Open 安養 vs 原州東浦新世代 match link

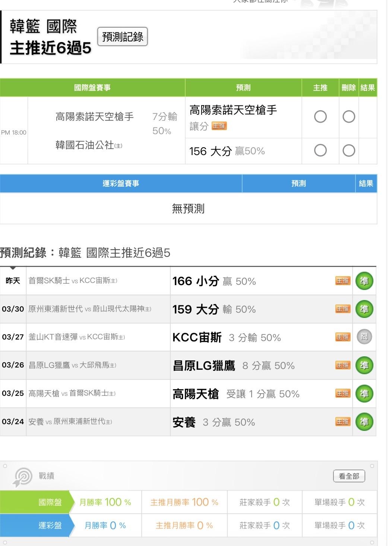70,422
